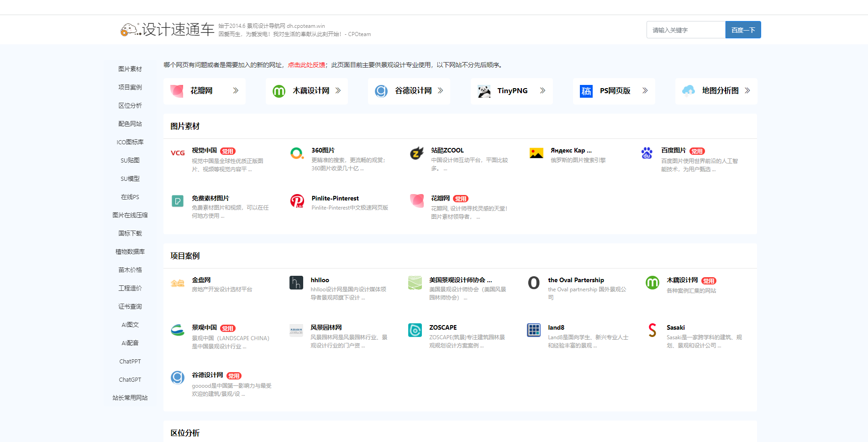Click 木藕设计网 icon in the 项目案例 section
Screen dimensions: 868x442
pyautogui.click(x=652, y=283)
